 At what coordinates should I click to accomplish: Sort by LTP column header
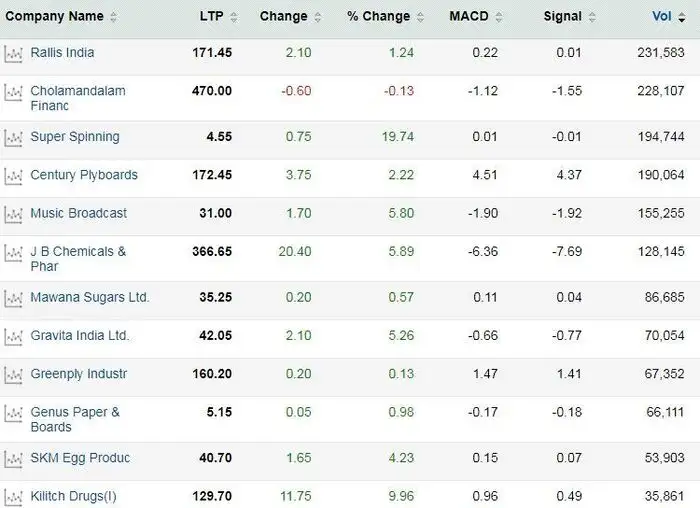[211, 16]
